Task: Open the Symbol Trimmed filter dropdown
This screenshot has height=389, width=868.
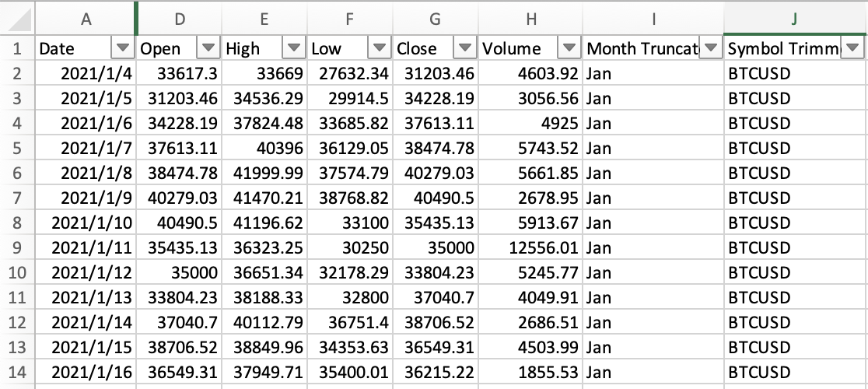Action: click(854, 48)
